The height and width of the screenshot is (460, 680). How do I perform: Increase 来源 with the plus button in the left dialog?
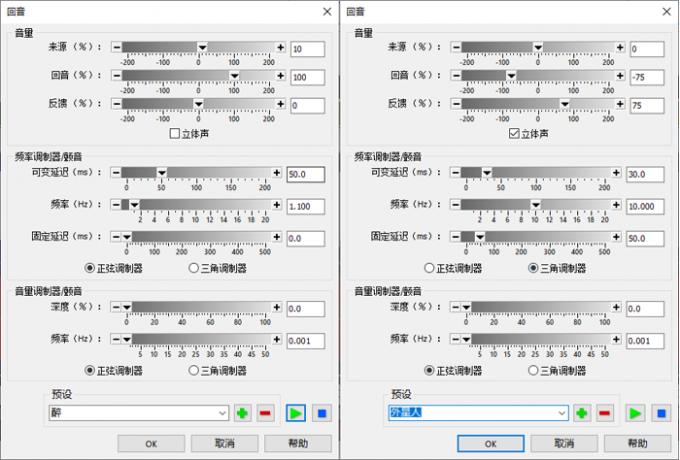pyautogui.click(x=281, y=47)
